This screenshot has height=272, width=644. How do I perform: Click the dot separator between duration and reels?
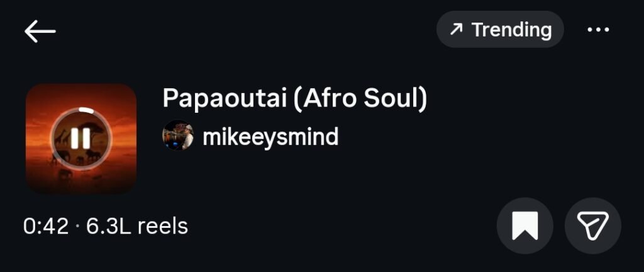pos(77,227)
